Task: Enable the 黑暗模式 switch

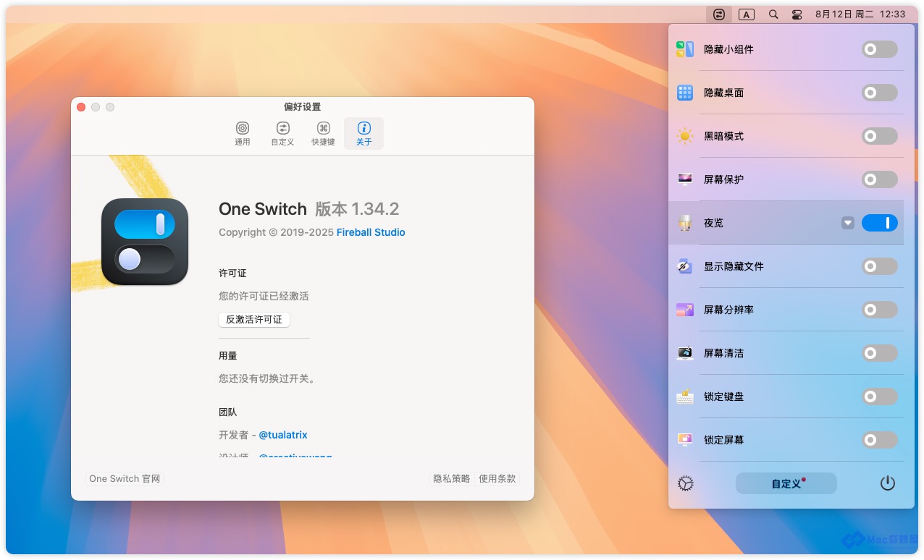Action: [x=880, y=136]
